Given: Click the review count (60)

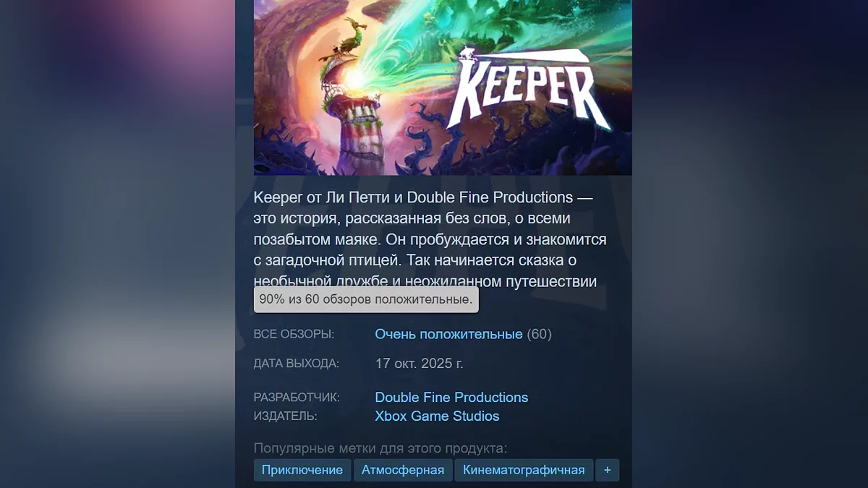Looking at the screenshot, I should click(539, 334).
